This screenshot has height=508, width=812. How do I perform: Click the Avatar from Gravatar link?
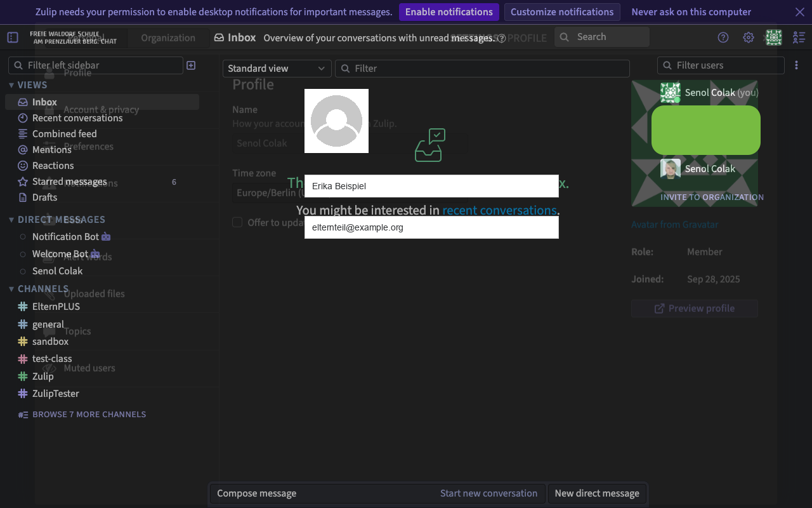pyautogui.click(x=674, y=225)
